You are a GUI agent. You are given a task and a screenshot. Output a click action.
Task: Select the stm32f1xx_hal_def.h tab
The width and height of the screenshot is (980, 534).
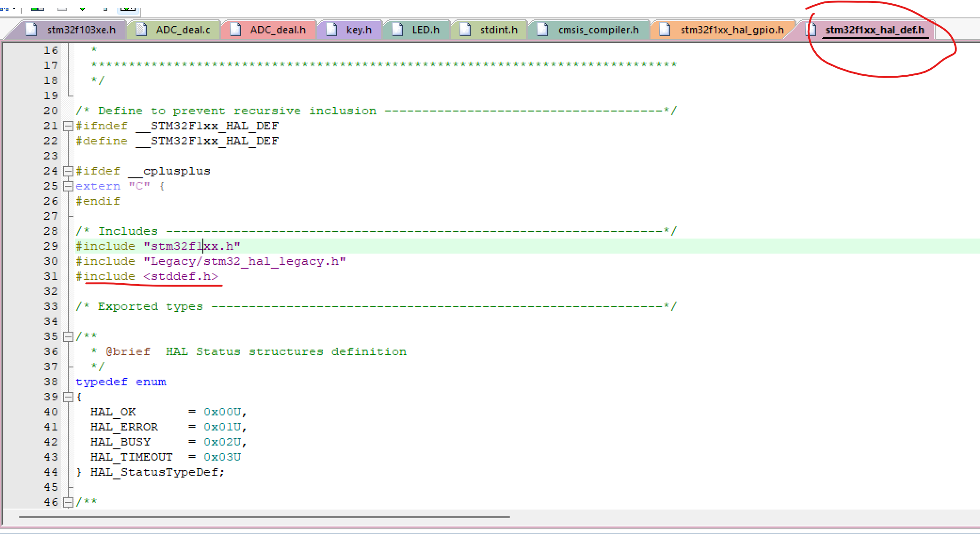click(874, 30)
